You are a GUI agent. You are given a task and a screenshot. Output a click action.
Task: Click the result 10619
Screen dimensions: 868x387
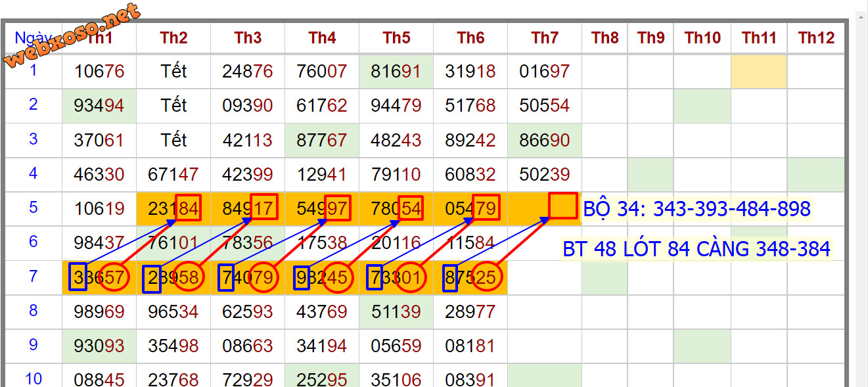pyautogui.click(x=99, y=209)
